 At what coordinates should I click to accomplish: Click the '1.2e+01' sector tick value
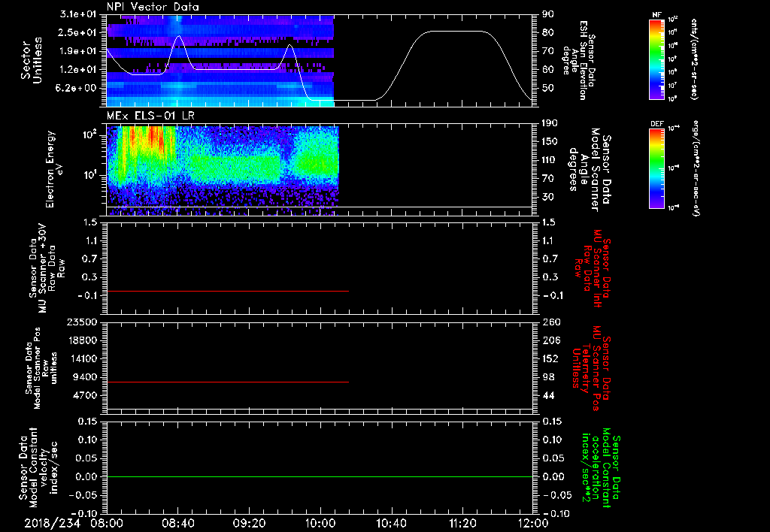point(78,69)
